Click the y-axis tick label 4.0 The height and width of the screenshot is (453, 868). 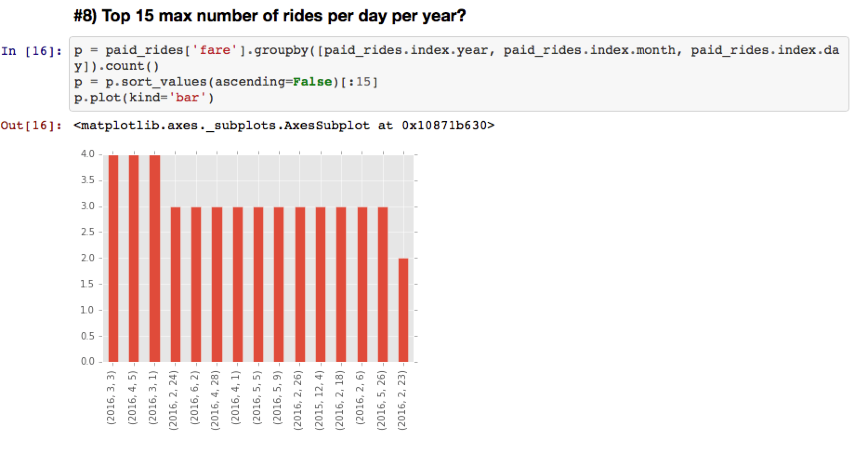pyautogui.click(x=87, y=154)
